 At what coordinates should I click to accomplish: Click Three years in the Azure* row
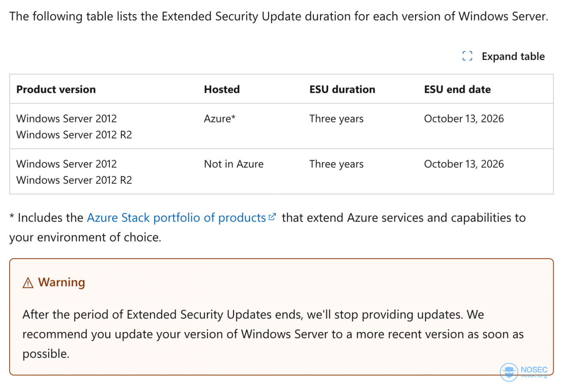[337, 119]
